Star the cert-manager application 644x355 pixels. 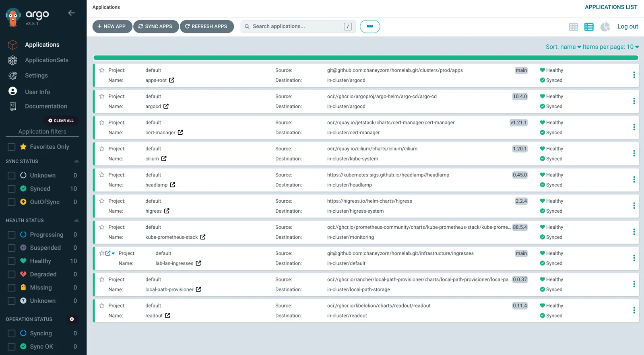tap(102, 123)
